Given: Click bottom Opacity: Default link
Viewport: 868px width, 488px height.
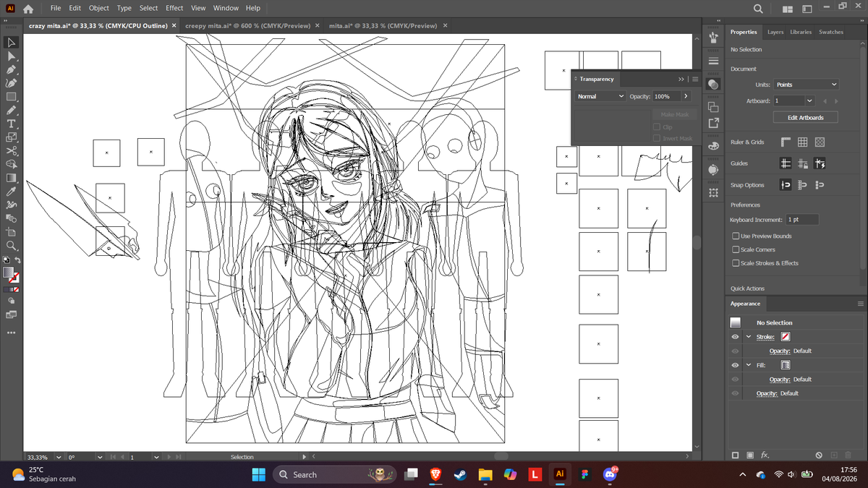Looking at the screenshot, I should 778,393.
